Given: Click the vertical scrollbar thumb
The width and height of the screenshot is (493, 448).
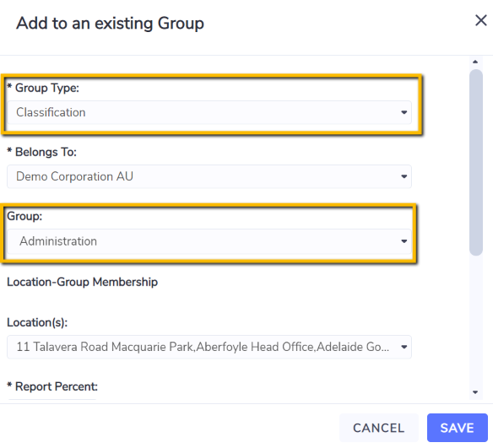Looking at the screenshot, I should click(476, 163).
